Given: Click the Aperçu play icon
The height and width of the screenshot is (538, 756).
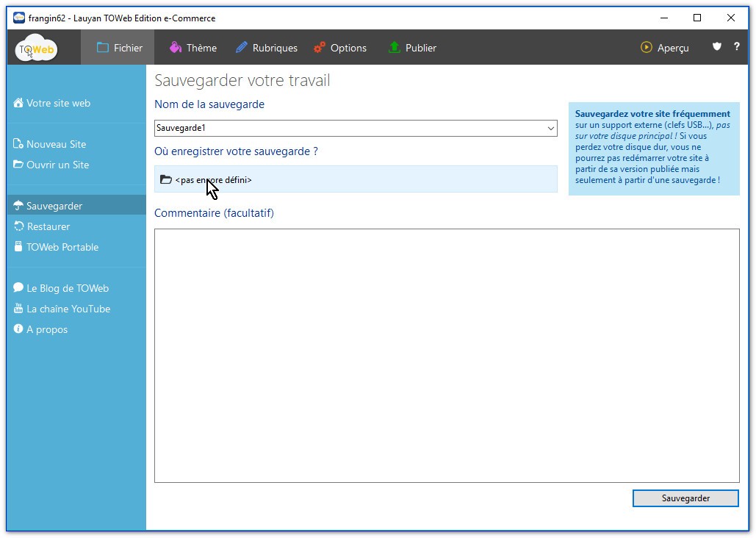Looking at the screenshot, I should [x=647, y=47].
